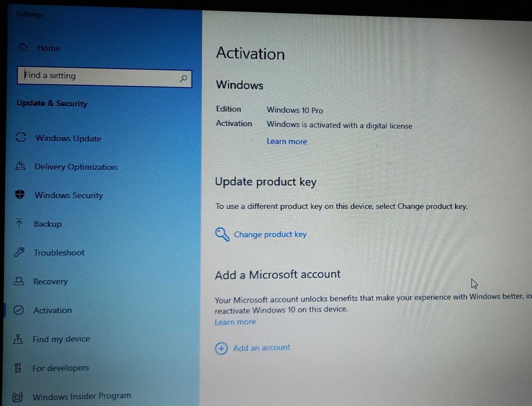The width and height of the screenshot is (532, 406).
Task: Click the text Windows is activated with a digital license
Action: 339,125
